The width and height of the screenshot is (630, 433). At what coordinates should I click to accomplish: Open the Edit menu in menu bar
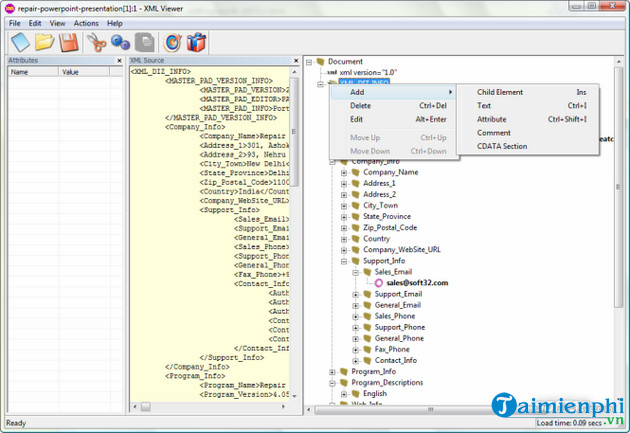click(x=35, y=23)
